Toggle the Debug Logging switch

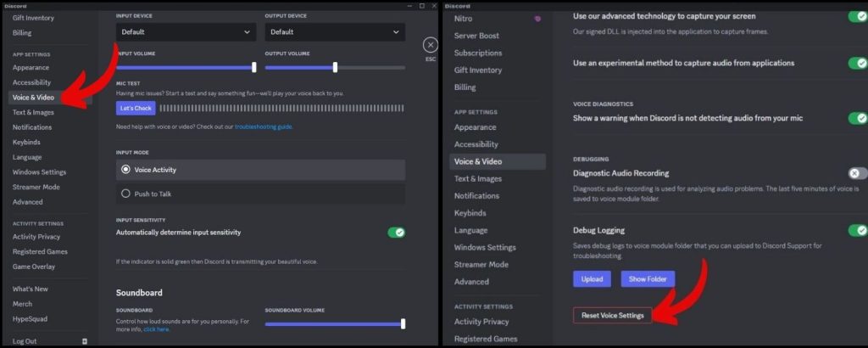point(858,230)
